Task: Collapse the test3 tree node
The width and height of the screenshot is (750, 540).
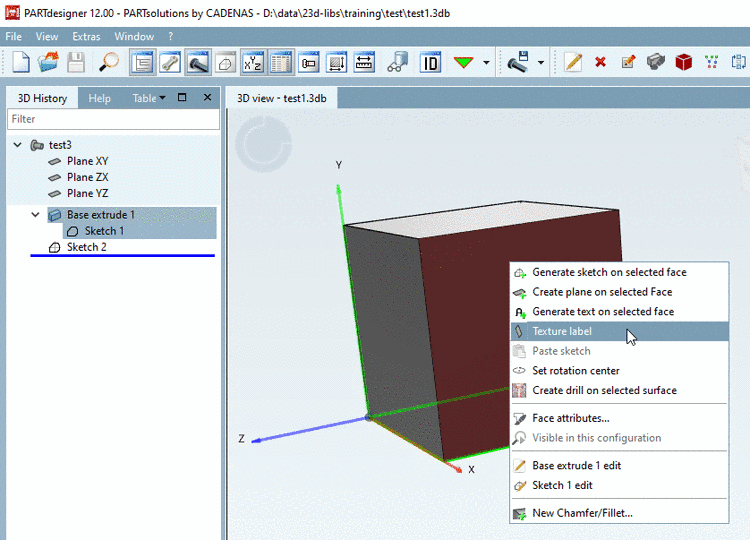Action: (18, 145)
